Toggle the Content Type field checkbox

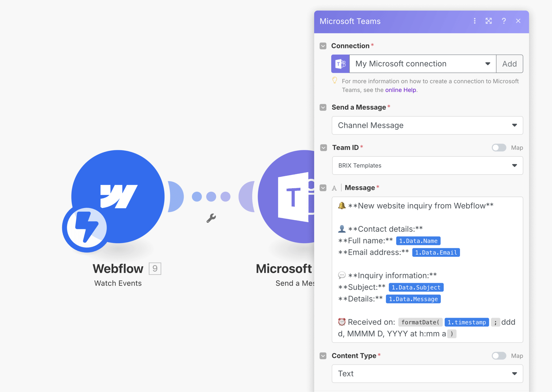coord(323,356)
